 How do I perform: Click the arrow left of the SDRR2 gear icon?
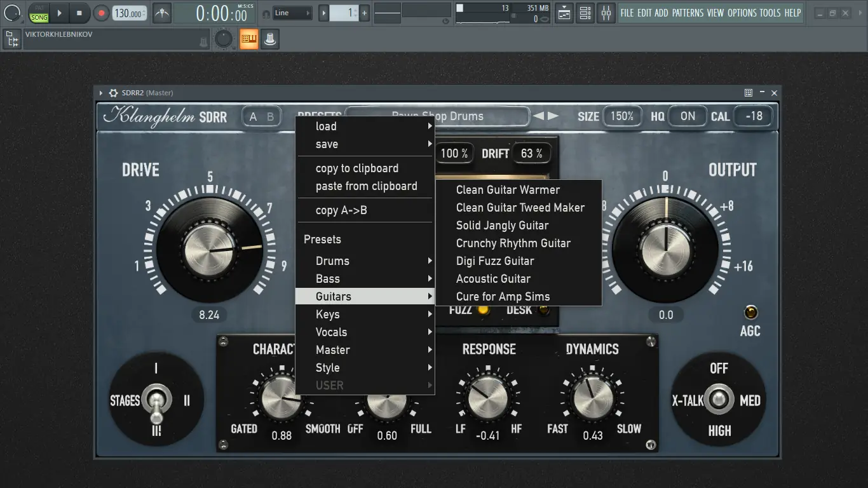[100, 93]
